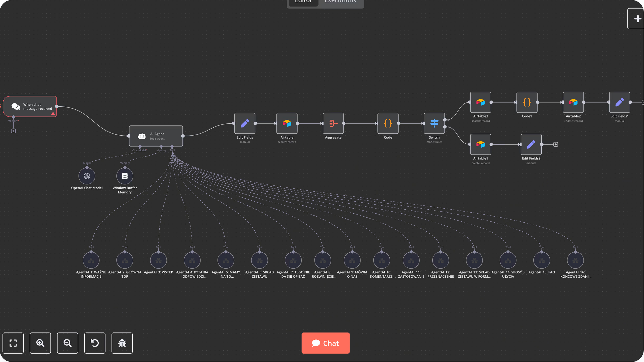644x362 pixels.
Task: Toggle the debug bug button
Action: pos(122,343)
